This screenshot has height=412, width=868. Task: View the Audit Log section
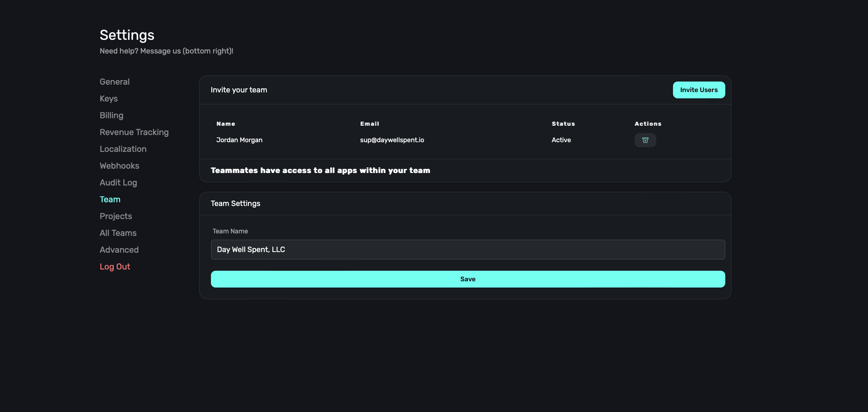coord(118,183)
